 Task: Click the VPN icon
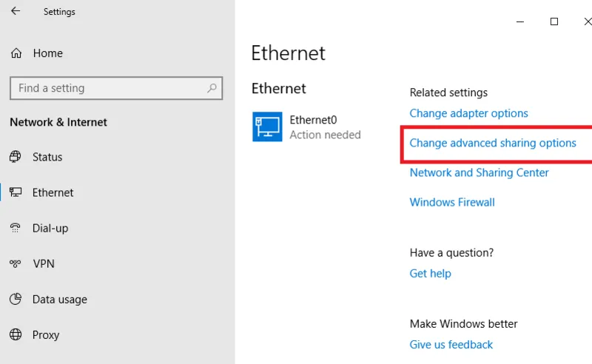pos(15,263)
